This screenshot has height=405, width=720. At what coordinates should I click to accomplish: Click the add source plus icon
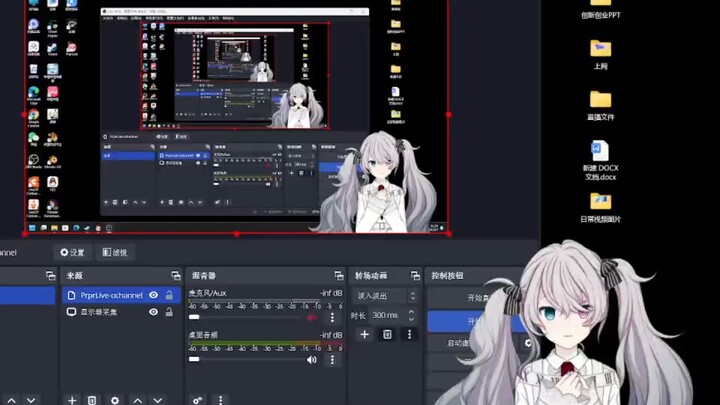(72, 399)
